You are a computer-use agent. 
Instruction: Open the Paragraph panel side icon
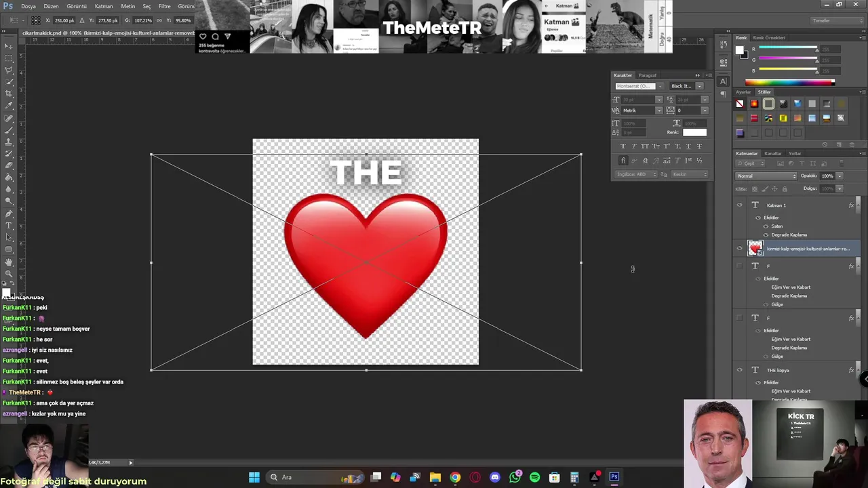click(x=723, y=94)
